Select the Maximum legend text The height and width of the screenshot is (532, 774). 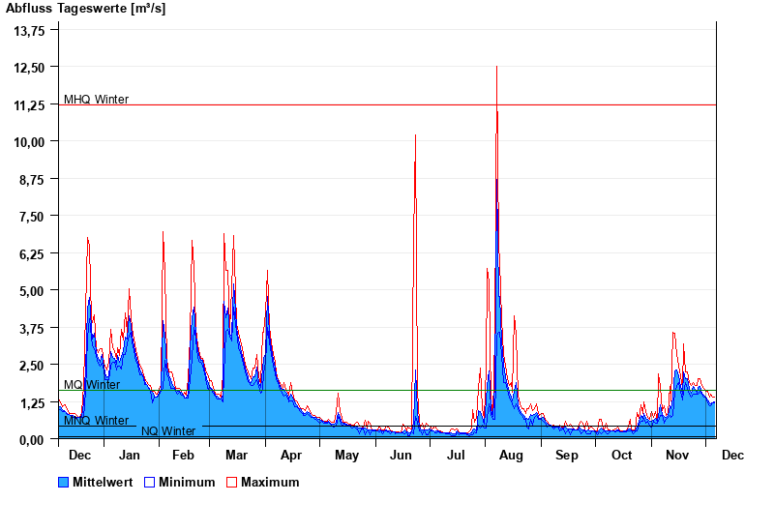tap(270, 482)
